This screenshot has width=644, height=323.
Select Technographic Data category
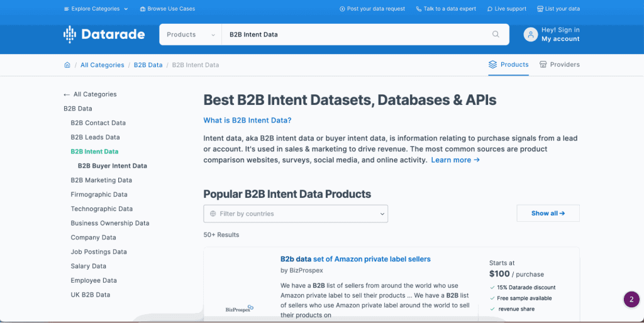tap(102, 209)
